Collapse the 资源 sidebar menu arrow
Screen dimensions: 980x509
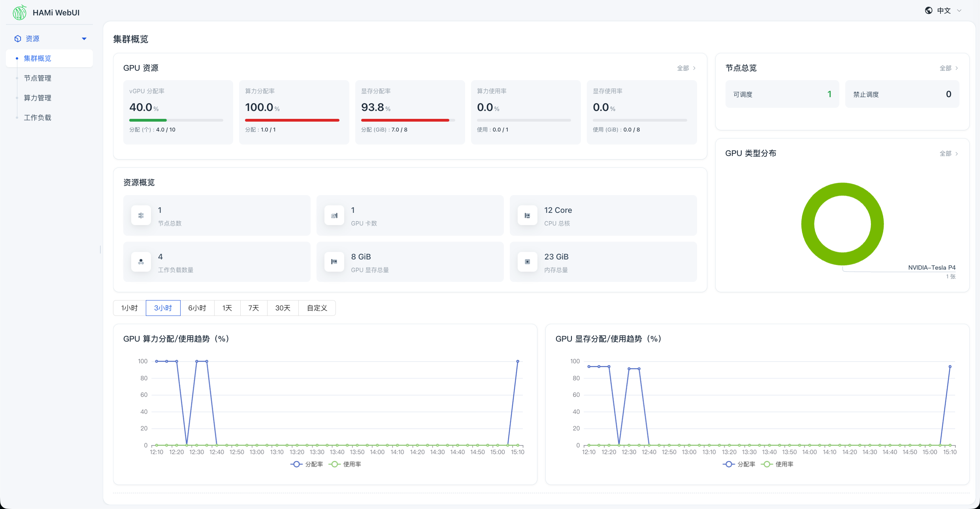click(84, 39)
